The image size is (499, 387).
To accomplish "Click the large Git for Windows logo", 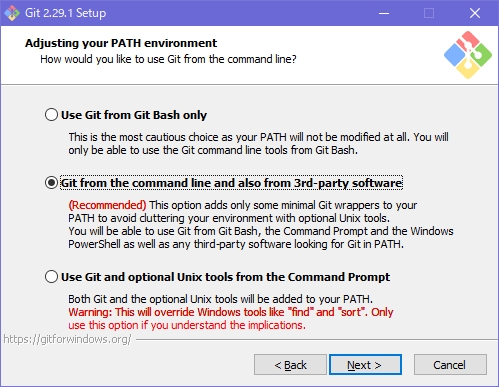I will [468, 55].
